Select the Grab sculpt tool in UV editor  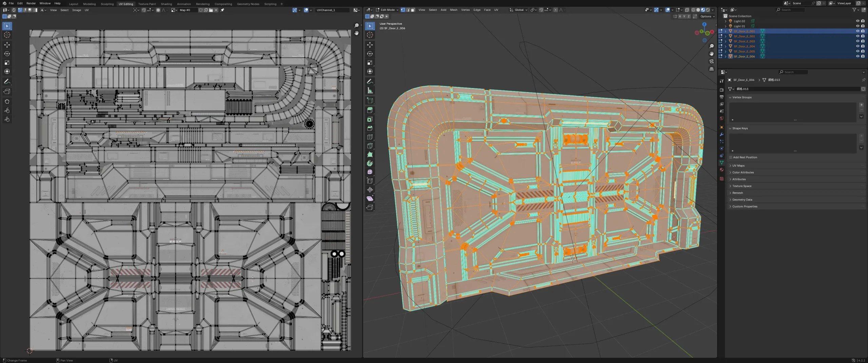7,102
